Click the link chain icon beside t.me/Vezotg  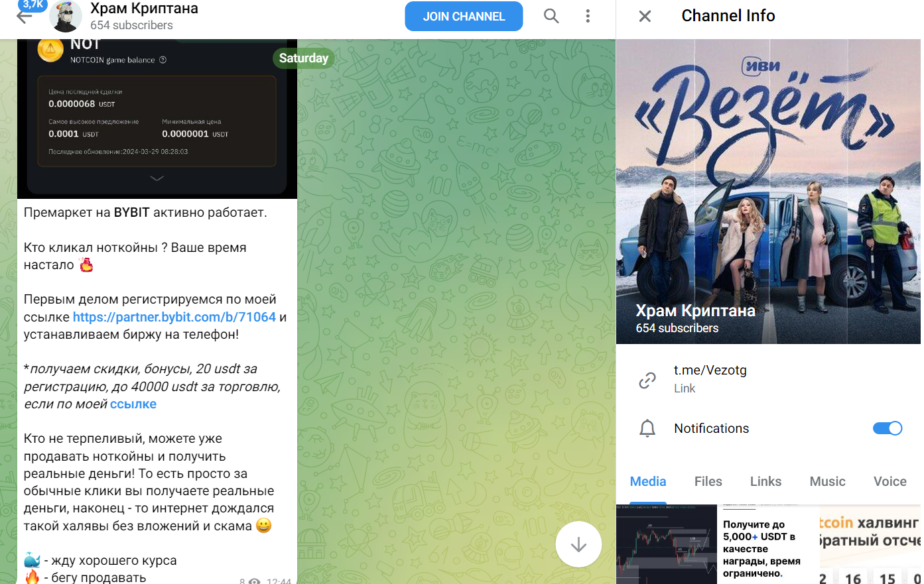[x=647, y=380]
